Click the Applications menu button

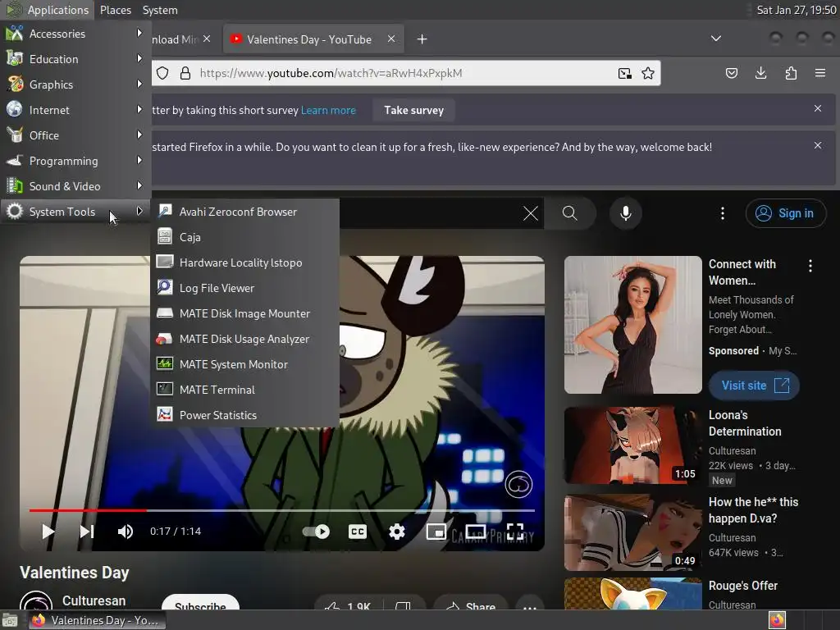pyautogui.click(x=47, y=10)
